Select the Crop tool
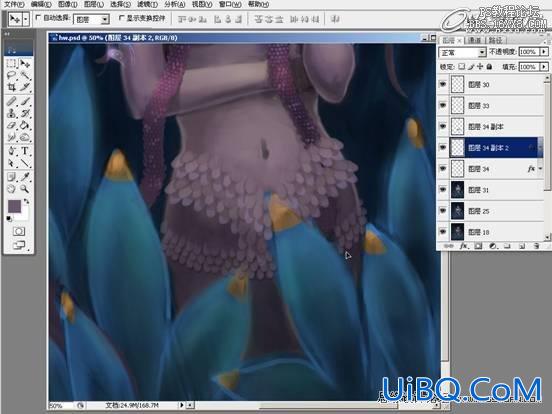552x414 pixels. (12, 87)
